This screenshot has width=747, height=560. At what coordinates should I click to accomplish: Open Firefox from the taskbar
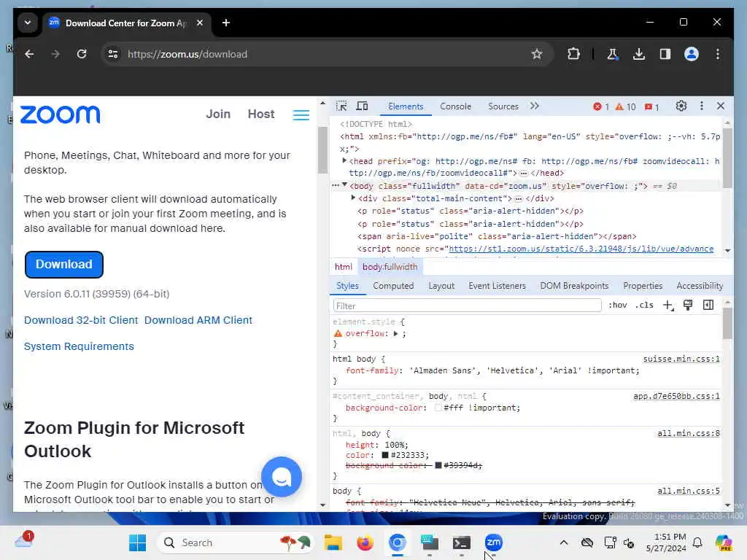(365, 542)
